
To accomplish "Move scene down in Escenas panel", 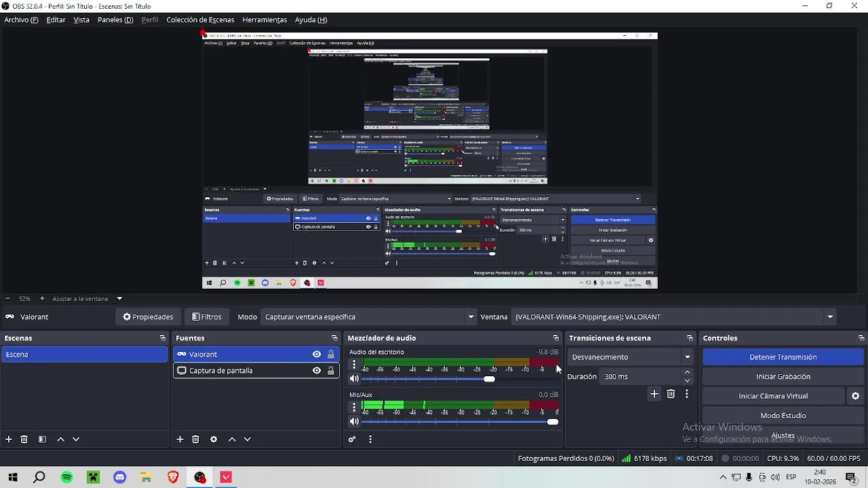I will pos(76,439).
